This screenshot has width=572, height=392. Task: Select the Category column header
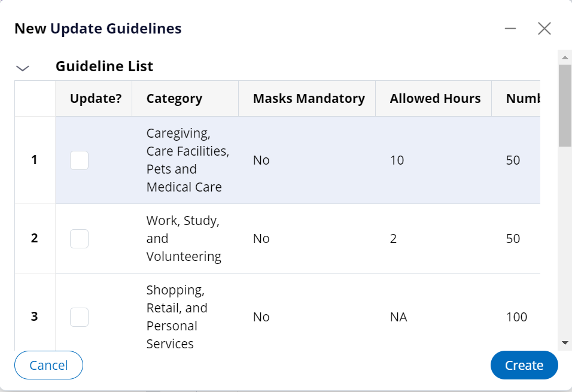(185, 99)
